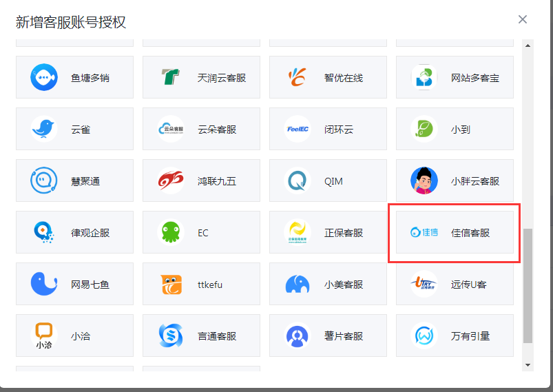Click the 云朵客服 label text
The image size is (553, 392).
[x=217, y=130]
